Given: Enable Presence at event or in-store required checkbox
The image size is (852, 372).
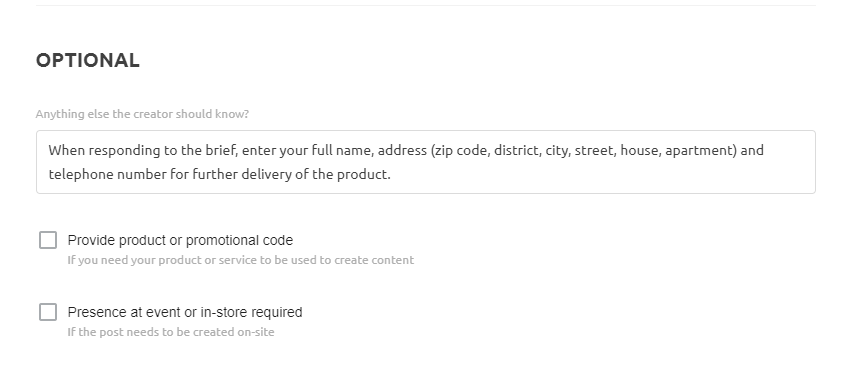Looking at the screenshot, I should (x=48, y=312).
